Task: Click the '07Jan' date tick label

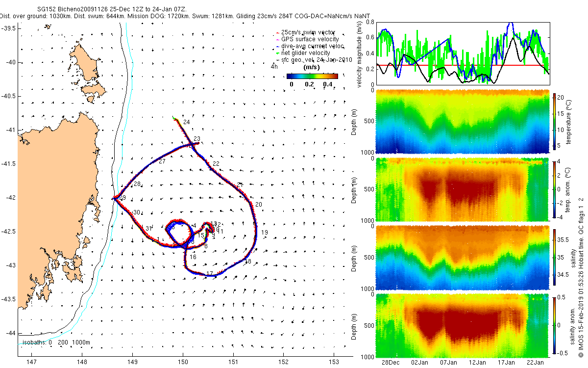Action: point(449,362)
